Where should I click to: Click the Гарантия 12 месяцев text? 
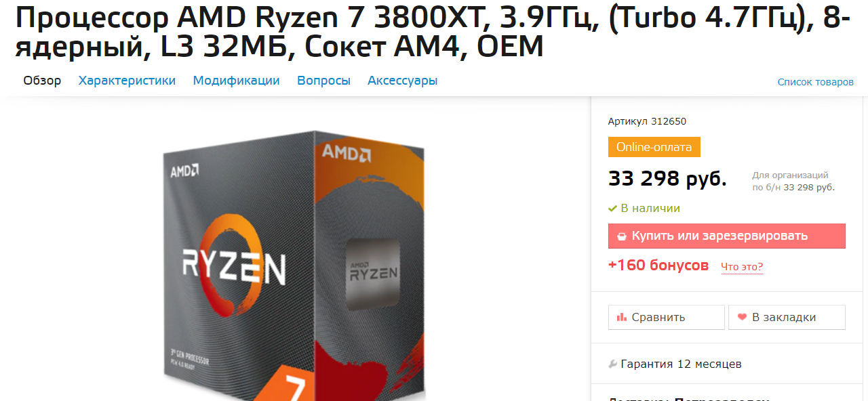point(681,364)
